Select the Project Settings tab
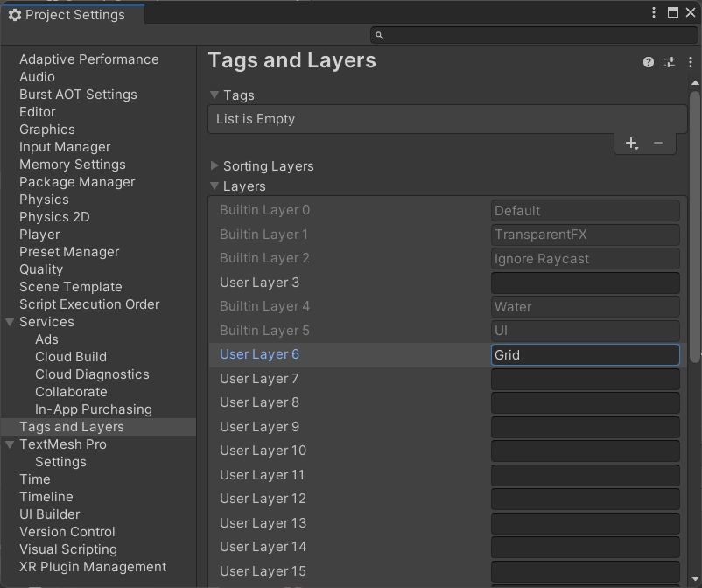The height and width of the screenshot is (588, 702). pos(73,15)
